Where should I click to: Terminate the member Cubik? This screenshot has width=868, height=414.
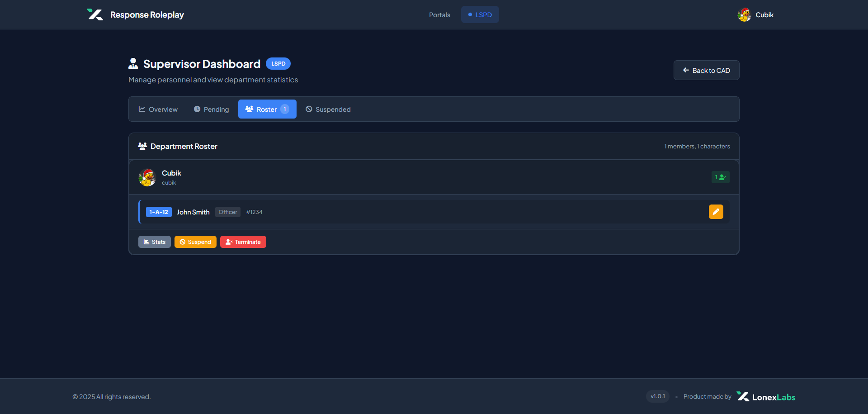[x=243, y=242]
